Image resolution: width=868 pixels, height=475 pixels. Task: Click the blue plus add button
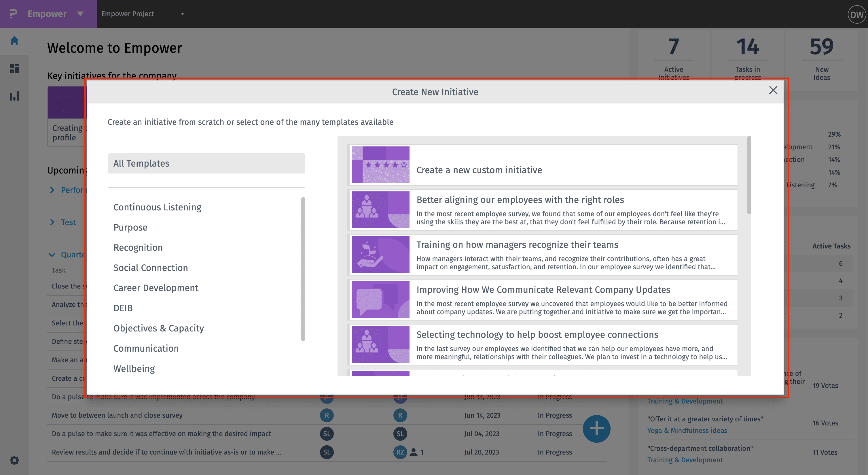click(596, 429)
